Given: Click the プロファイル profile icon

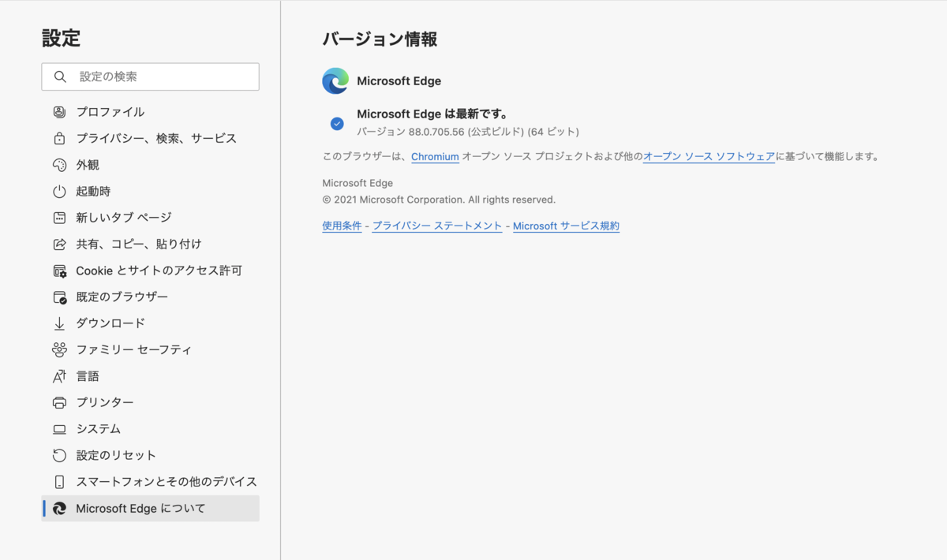Looking at the screenshot, I should point(59,112).
